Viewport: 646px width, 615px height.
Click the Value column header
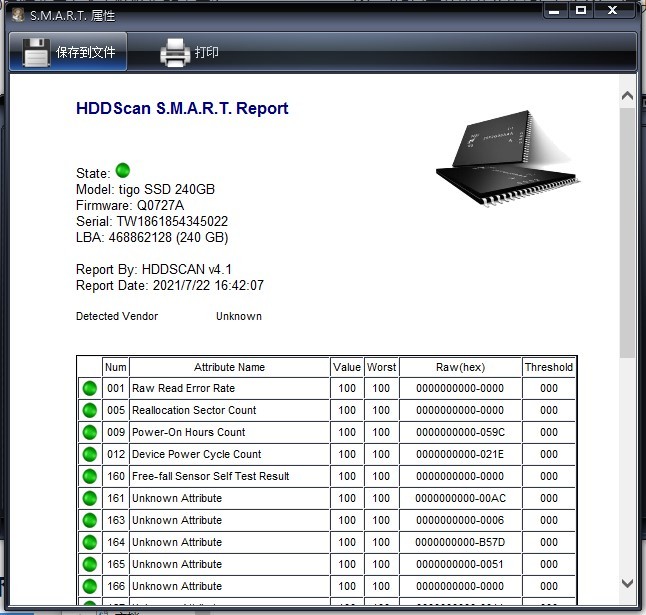[347, 367]
